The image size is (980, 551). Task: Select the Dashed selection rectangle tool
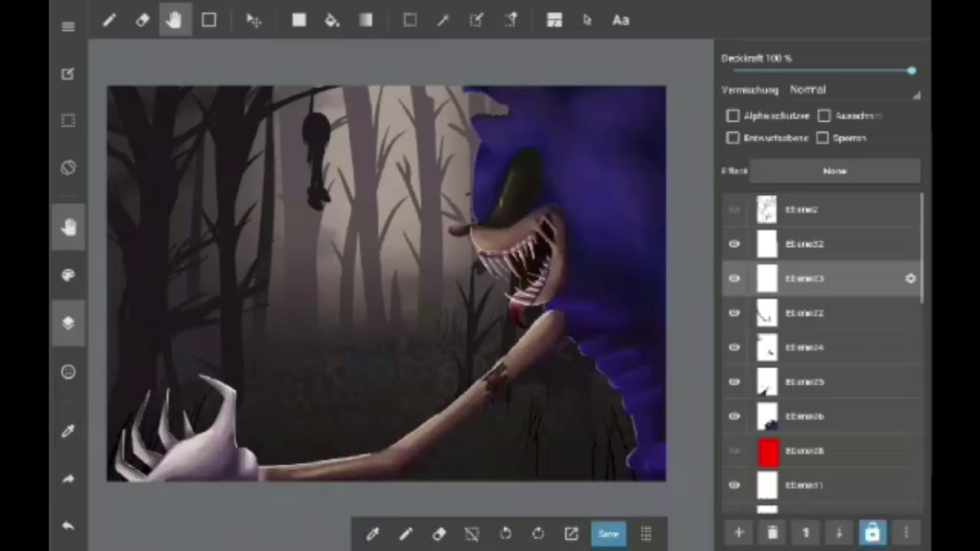point(410,21)
